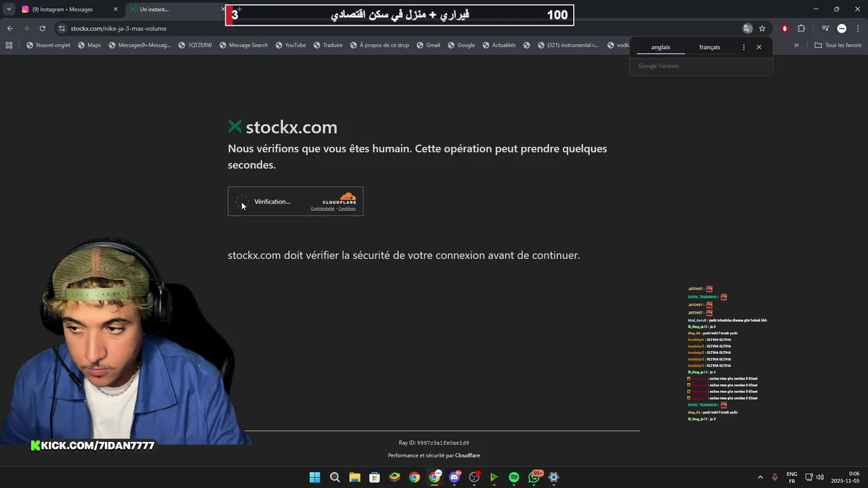Image resolution: width=868 pixels, height=488 pixels.
Task: Click the Cloudflare 'Vérification...' widget
Action: click(x=296, y=201)
